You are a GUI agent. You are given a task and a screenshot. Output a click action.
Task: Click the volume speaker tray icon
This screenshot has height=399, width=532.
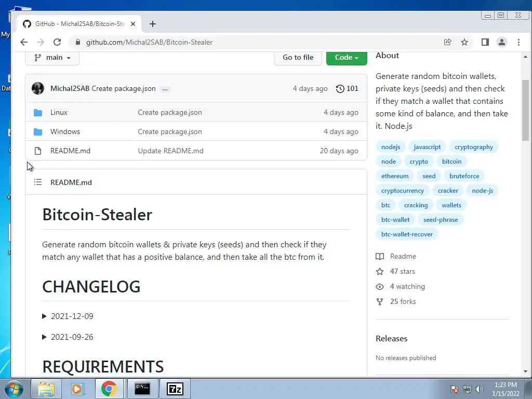pyautogui.click(x=480, y=389)
